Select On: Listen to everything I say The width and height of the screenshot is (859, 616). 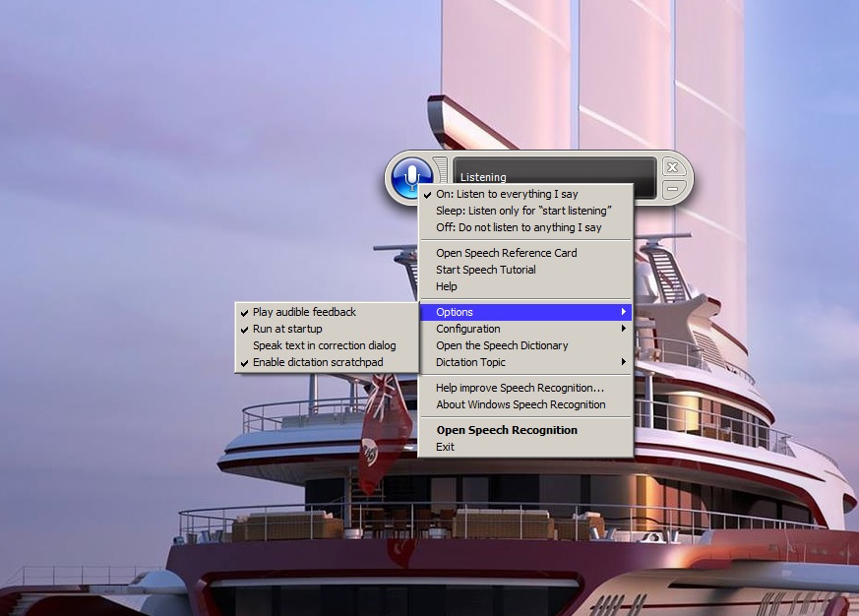[x=525, y=194]
